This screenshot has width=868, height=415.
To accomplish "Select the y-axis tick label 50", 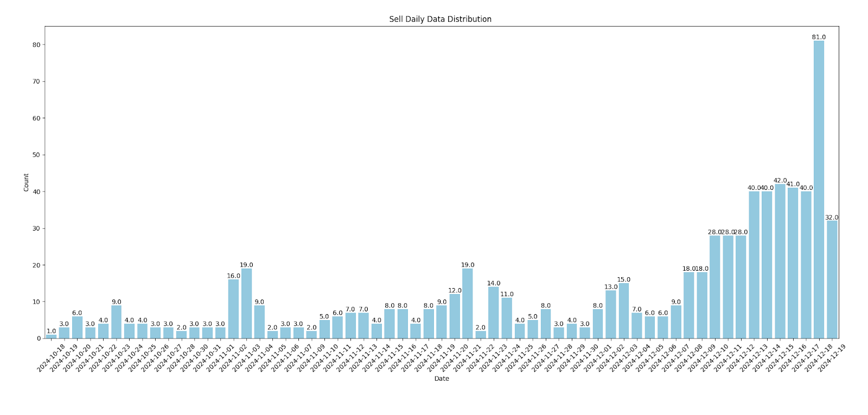I will [36, 155].
